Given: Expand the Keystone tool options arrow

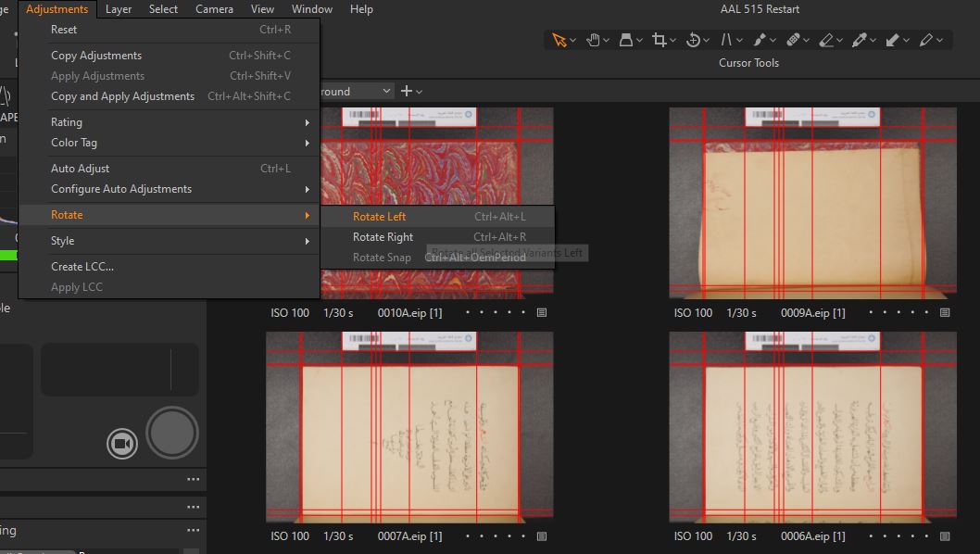Looking at the screenshot, I should click(739, 41).
